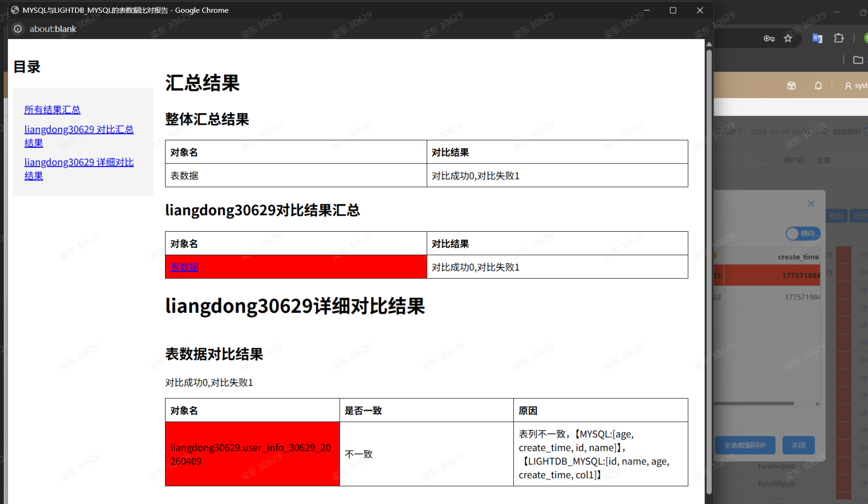Click the liangdong30629对比结果汇总 heading
The height and width of the screenshot is (504, 868).
tap(262, 210)
